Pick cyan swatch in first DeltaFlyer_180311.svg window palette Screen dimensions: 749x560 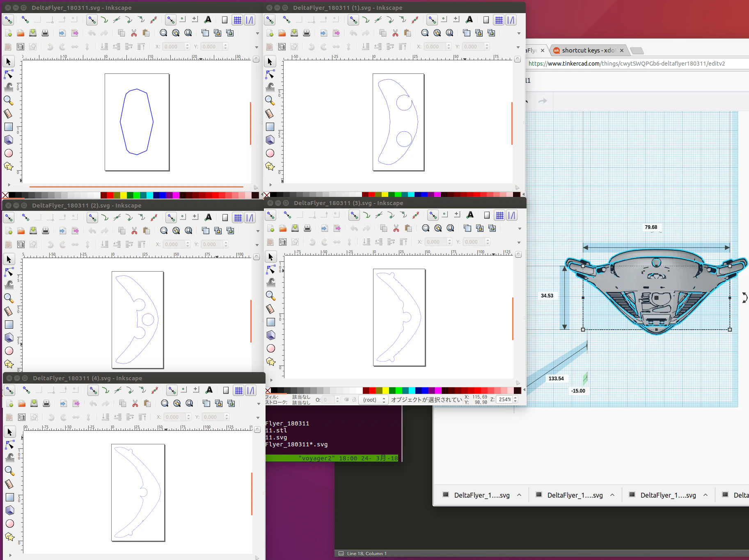pos(150,195)
